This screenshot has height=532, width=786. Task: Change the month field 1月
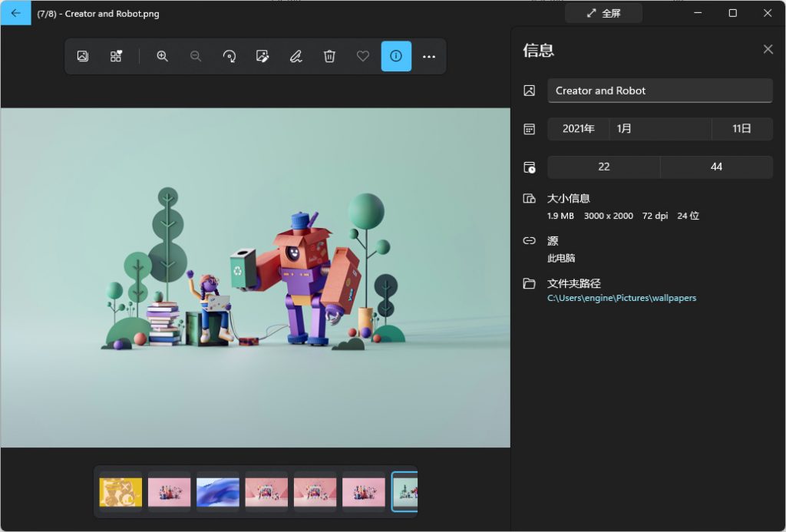660,129
